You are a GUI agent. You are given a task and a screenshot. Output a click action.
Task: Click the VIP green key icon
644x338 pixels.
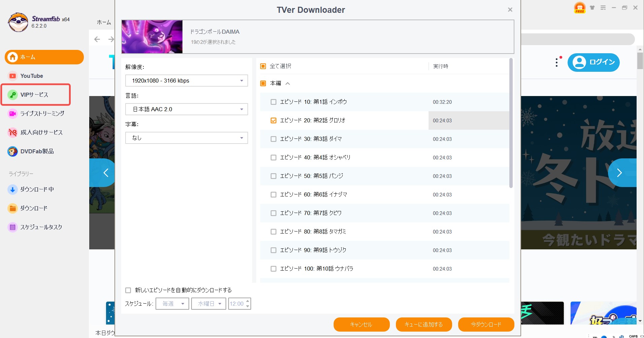(12, 95)
